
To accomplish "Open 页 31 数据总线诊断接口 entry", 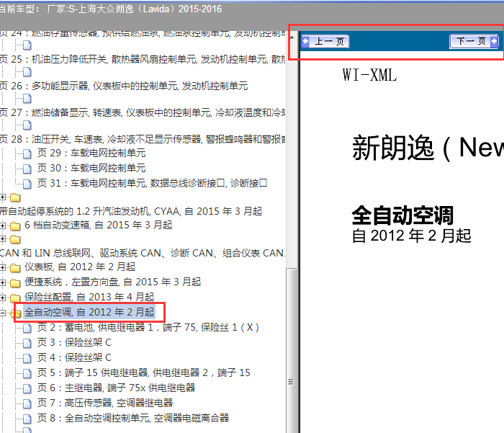I will pos(152,183).
